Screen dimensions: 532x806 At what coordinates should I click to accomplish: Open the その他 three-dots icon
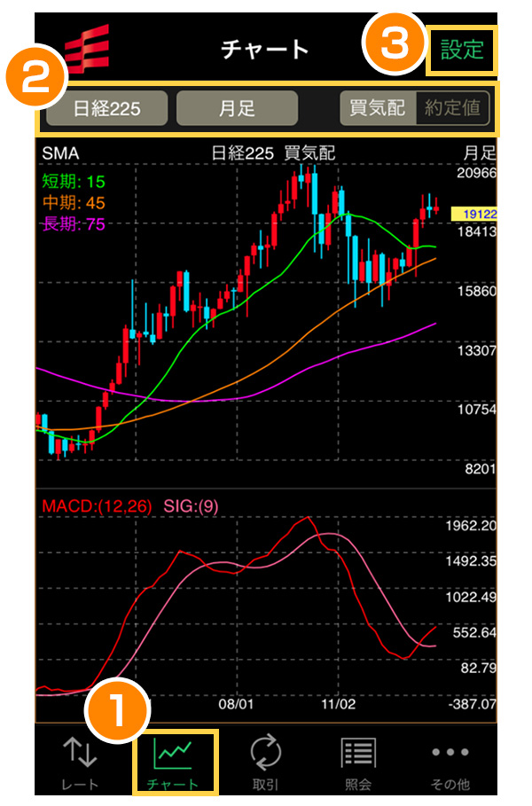(450, 752)
